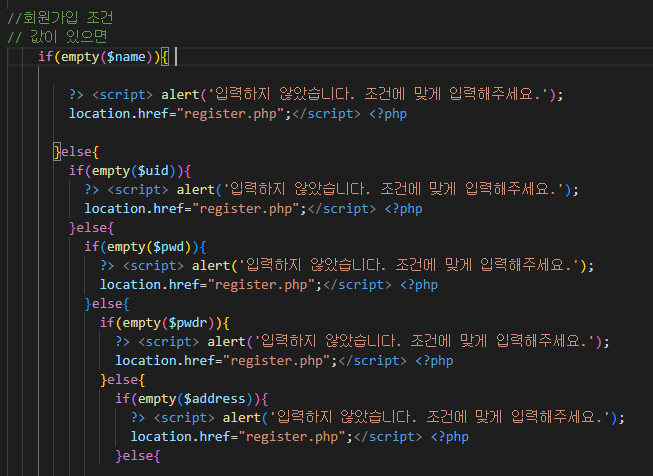Click the location.href line under the $name check
The height and width of the screenshot is (476, 653).
(x=238, y=114)
